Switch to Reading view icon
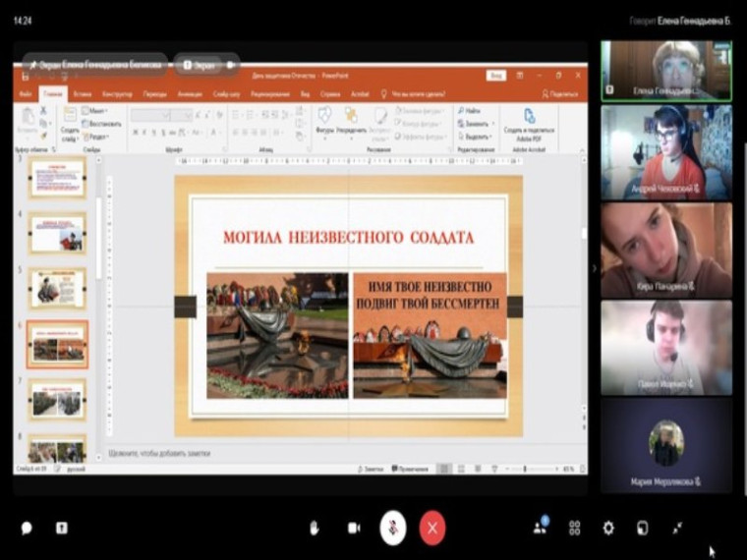 478,469
